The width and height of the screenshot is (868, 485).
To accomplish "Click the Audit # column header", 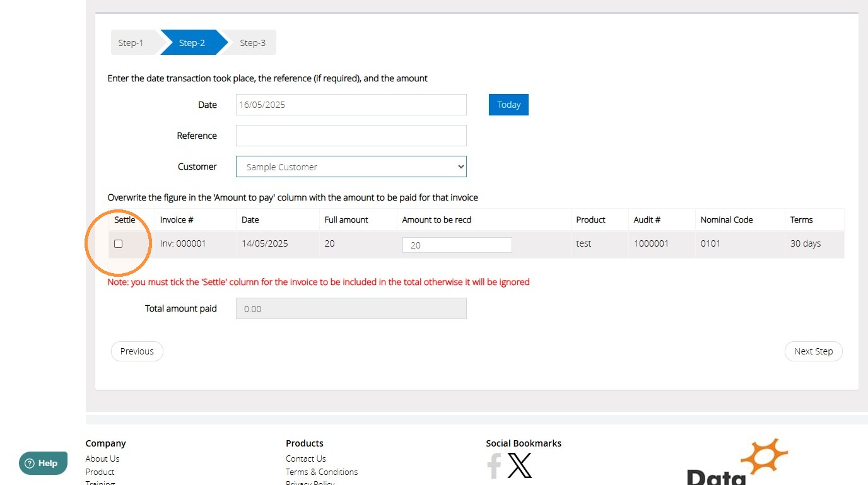I will pos(647,219).
